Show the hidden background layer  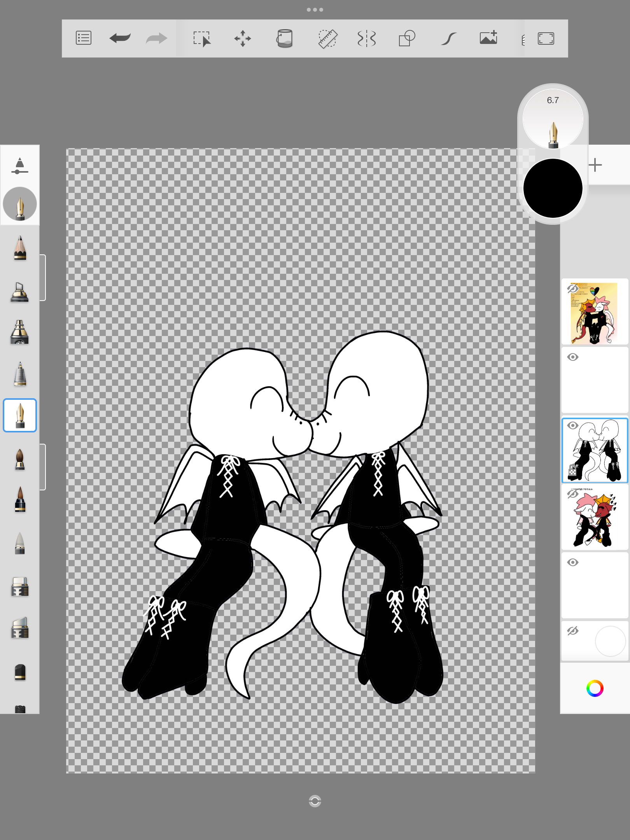pos(572,631)
